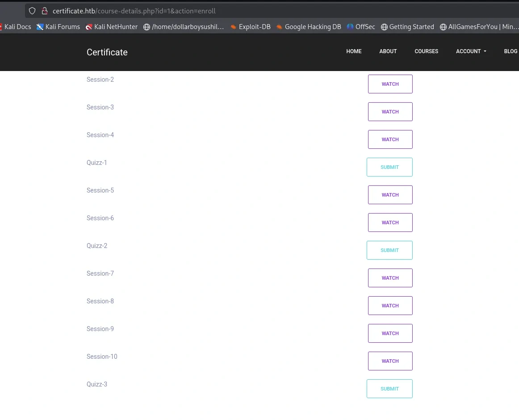
Task: Watch Session-6 video
Action: (390, 223)
